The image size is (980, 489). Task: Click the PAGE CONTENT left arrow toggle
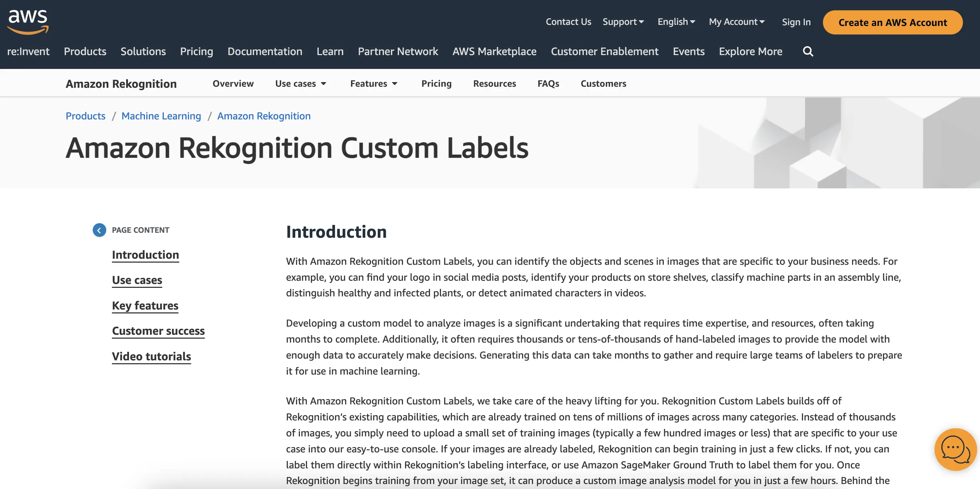click(x=99, y=230)
